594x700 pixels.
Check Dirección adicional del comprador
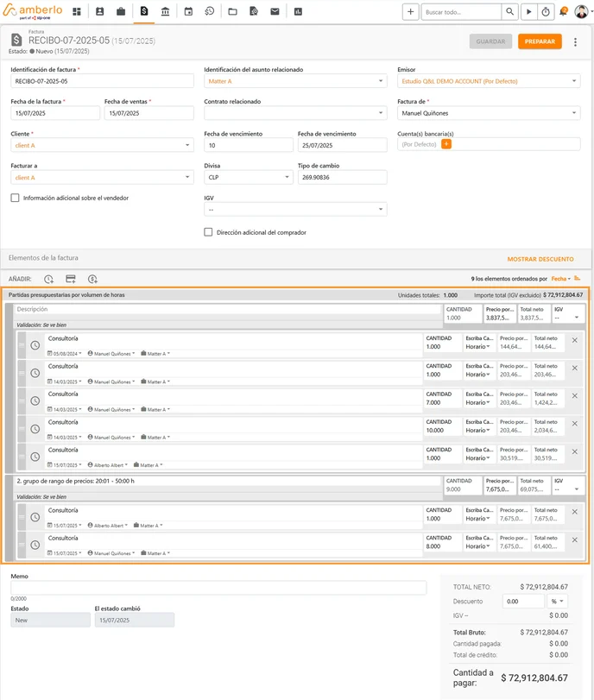tap(208, 232)
